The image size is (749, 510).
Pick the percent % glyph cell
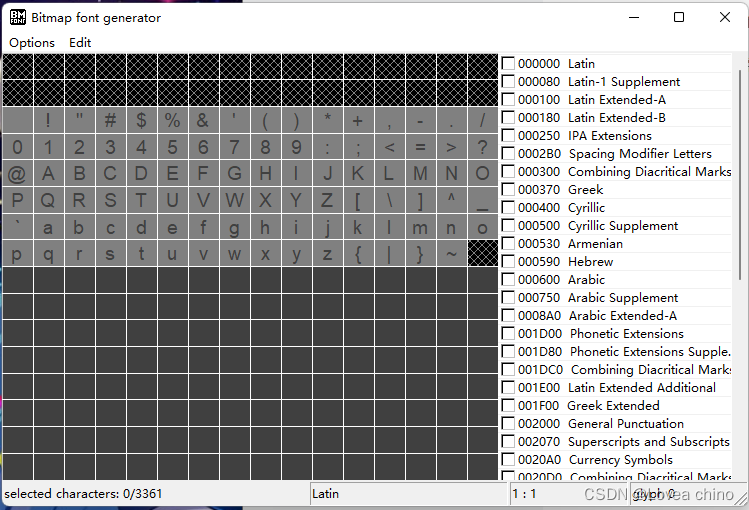tap(173, 120)
